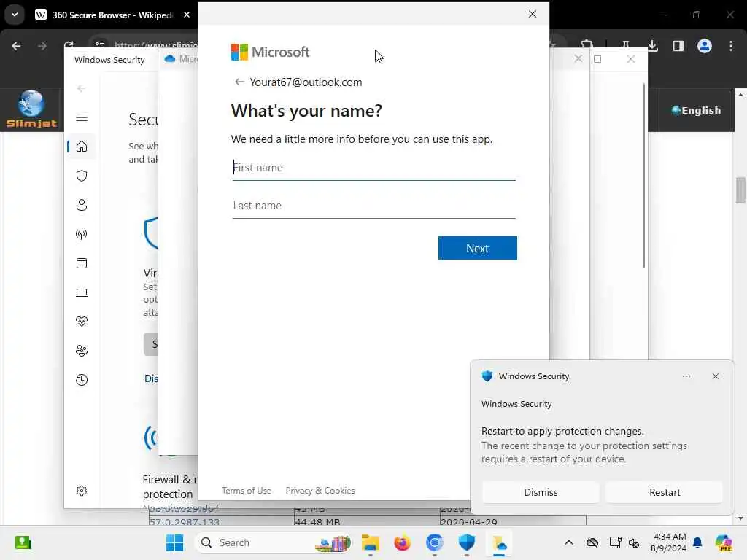Image resolution: width=747 pixels, height=560 pixels.
Task: Close the 360 Secure Browser Wikipedia tab
Action: [x=187, y=15]
